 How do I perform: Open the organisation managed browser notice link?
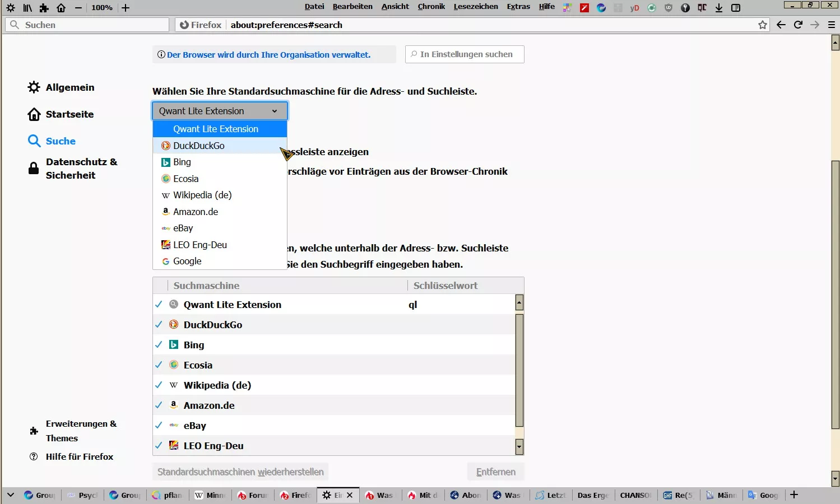[268, 55]
